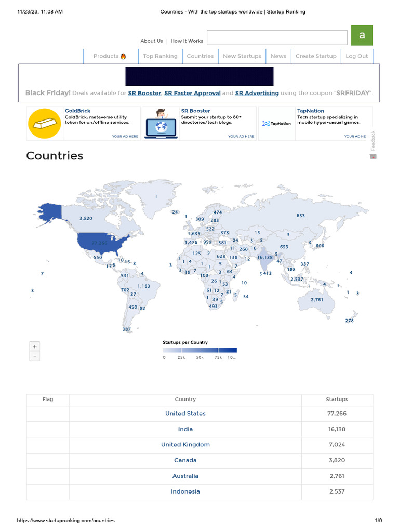Open the India country link
Screen dimensions: 399x532
point(185,429)
